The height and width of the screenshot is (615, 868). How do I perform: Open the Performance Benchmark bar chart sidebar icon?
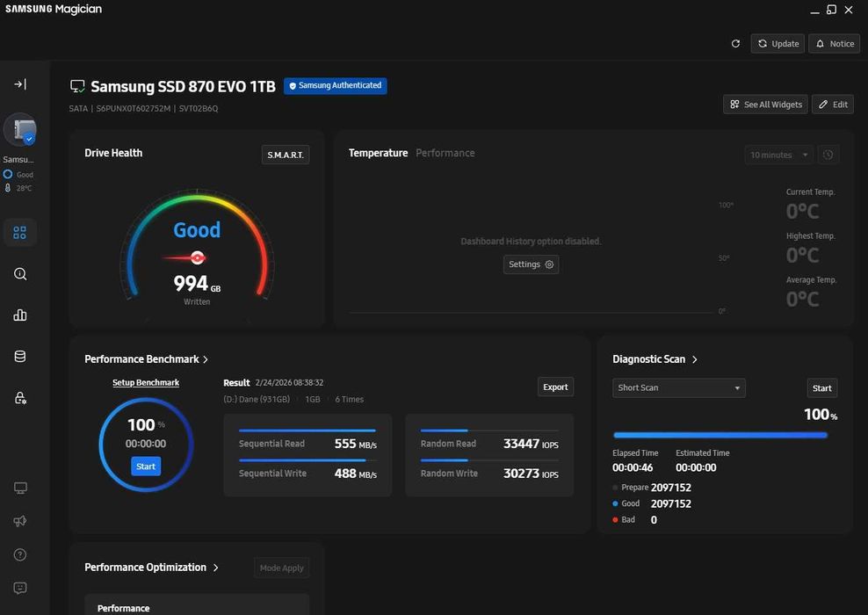[20, 315]
